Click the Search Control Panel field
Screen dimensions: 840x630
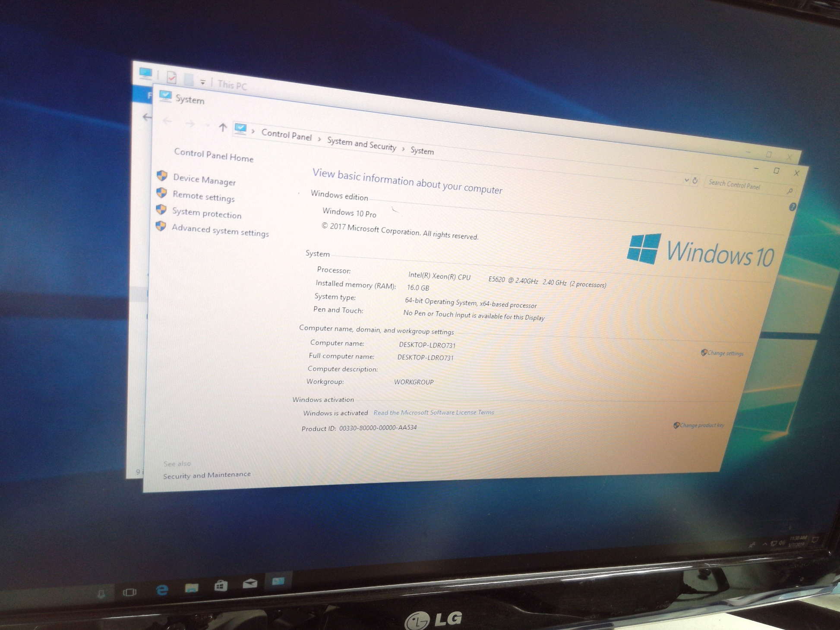[745, 186]
